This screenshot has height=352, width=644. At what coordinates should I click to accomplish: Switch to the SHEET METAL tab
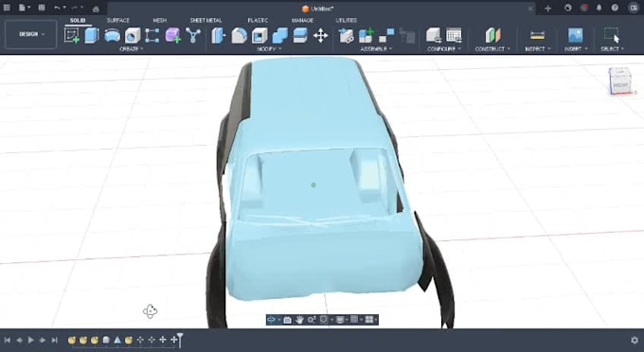click(206, 20)
